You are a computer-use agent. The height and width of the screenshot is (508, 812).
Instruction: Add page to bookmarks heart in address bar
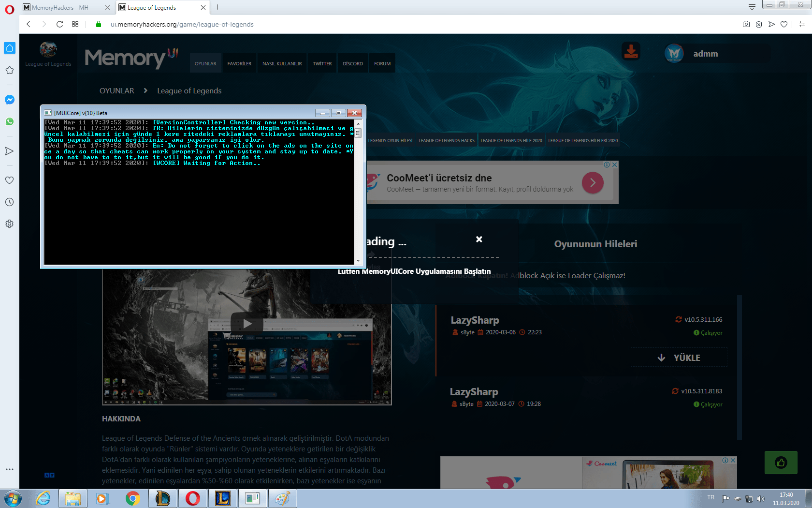click(x=784, y=24)
